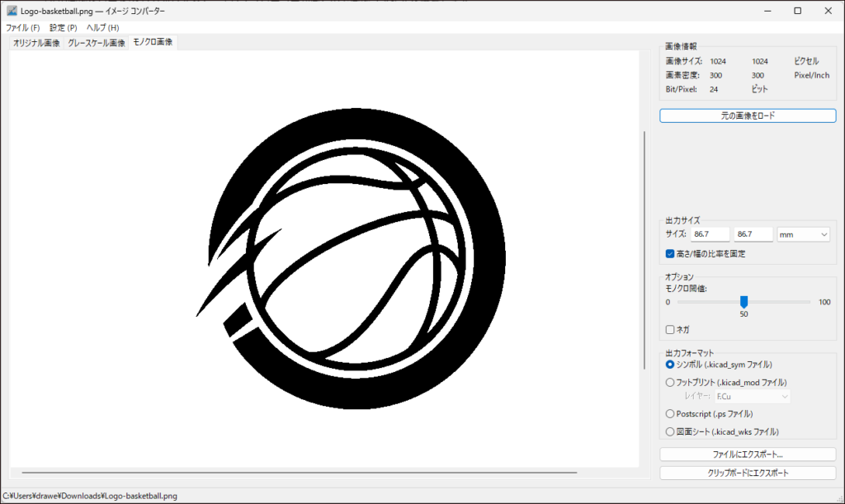Select シンボル (.kicad_sym) radio option

tap(671, 364)
